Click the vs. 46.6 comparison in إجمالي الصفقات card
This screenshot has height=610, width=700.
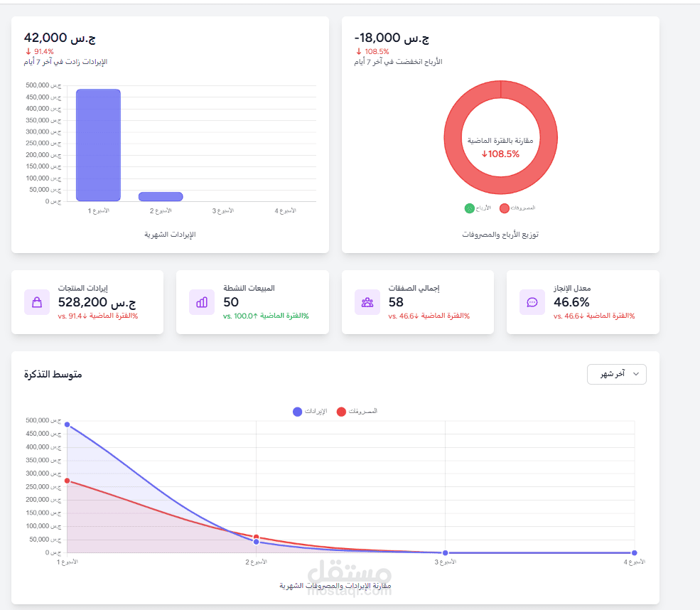[429, 316]
